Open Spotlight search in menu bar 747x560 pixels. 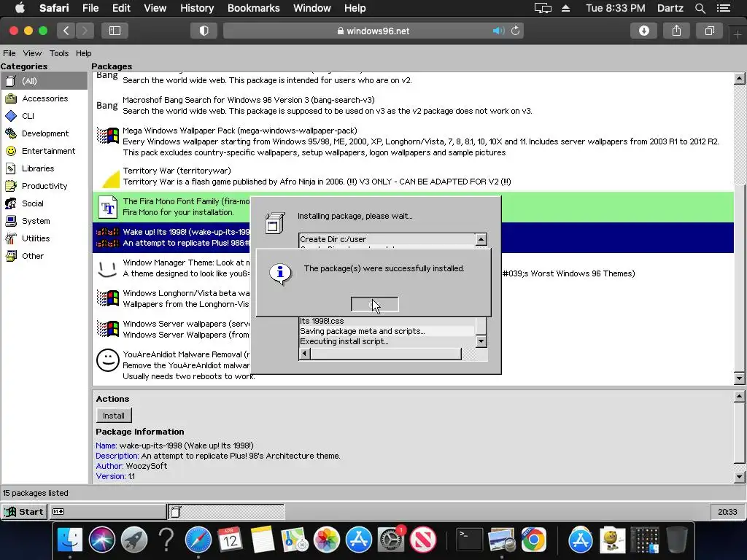point(700,8)
